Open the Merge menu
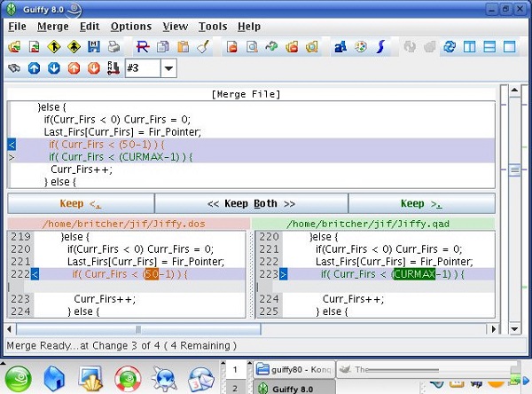Image resolution: width=532 pixels, height=394 pixels. click(x=53, y=27)
